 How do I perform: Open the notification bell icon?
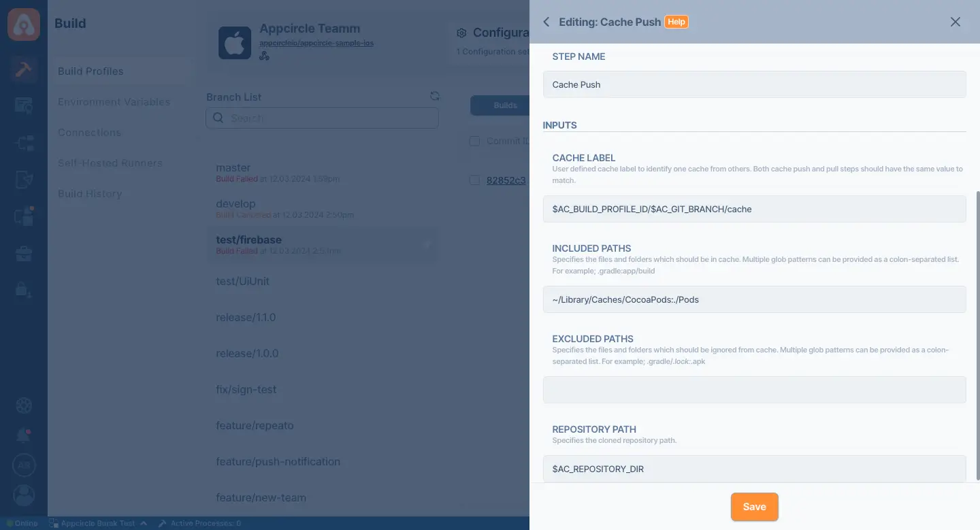24,435
